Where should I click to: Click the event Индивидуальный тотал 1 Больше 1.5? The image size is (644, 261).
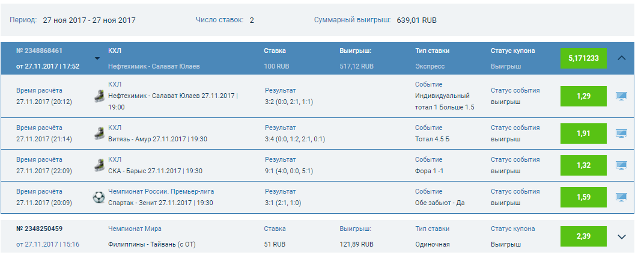(445, 102)
